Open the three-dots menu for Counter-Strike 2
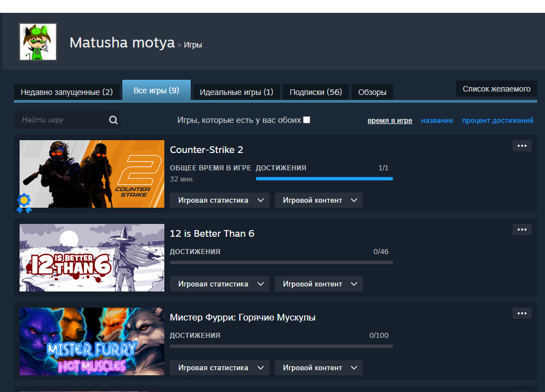 point(522,146)
